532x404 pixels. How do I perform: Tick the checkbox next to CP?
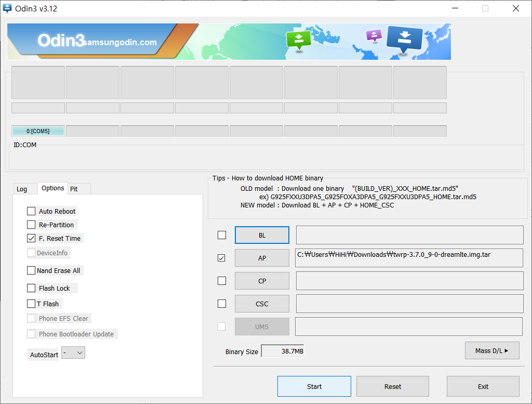(222, 281)
